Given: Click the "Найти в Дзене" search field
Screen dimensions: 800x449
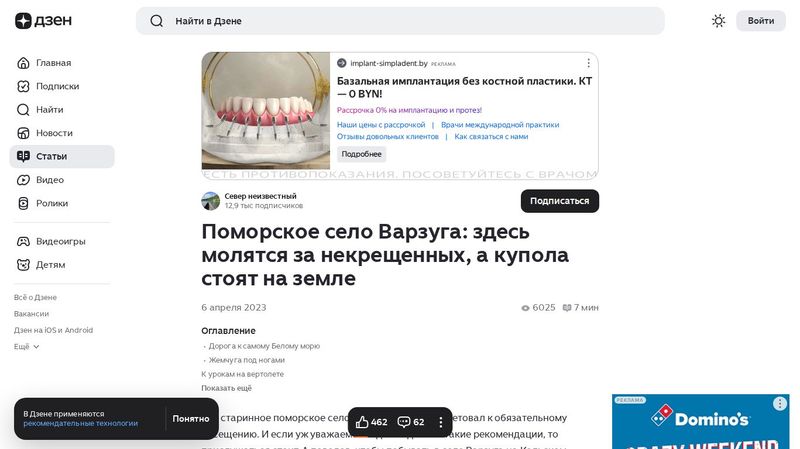Looking at the screenshot, I should click(400, 21).
